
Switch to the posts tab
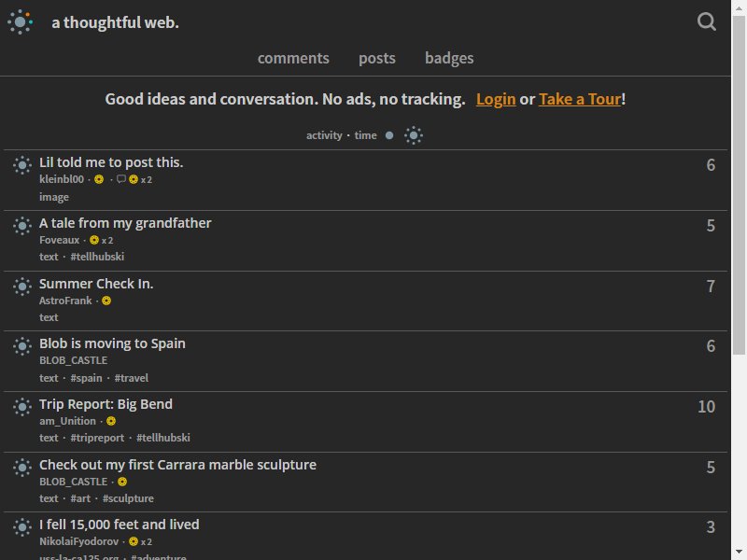coord(377,58)
